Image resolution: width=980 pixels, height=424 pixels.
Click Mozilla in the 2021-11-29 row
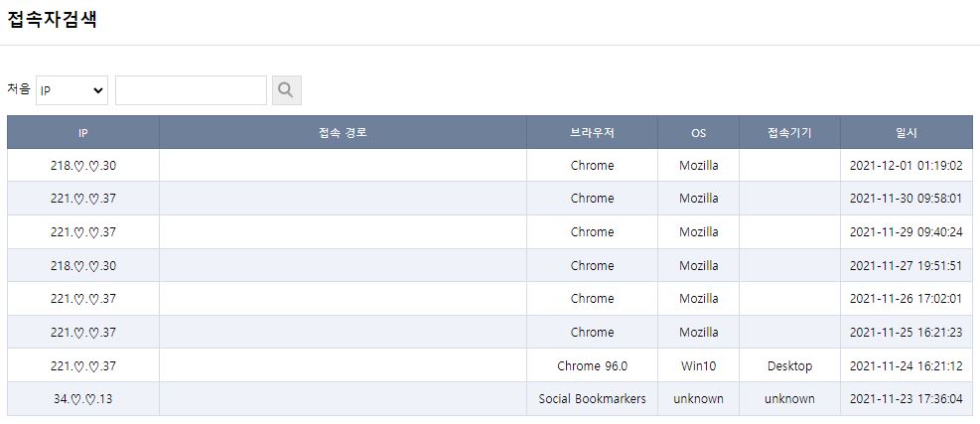point(698,232)
